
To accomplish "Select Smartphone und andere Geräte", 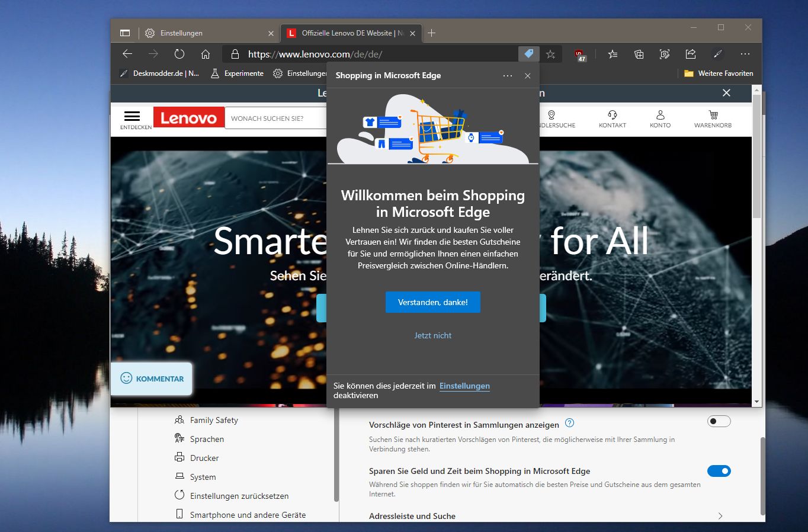I will pyautogui.click(x=241, y=515).
